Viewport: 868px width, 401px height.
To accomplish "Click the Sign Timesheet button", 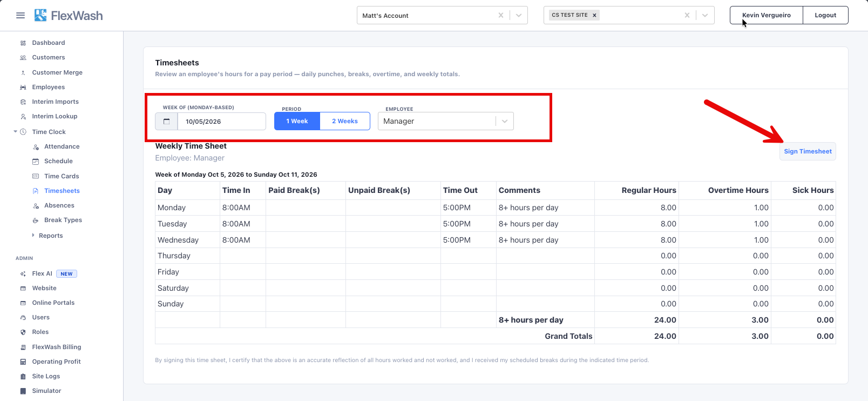I will pyautogui.click(x=808, y=151).
